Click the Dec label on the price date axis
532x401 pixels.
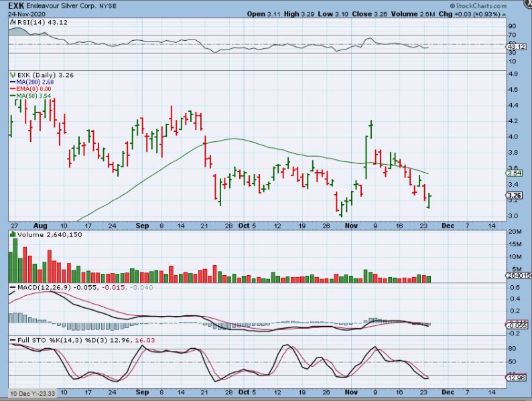(x=448, y=226)
